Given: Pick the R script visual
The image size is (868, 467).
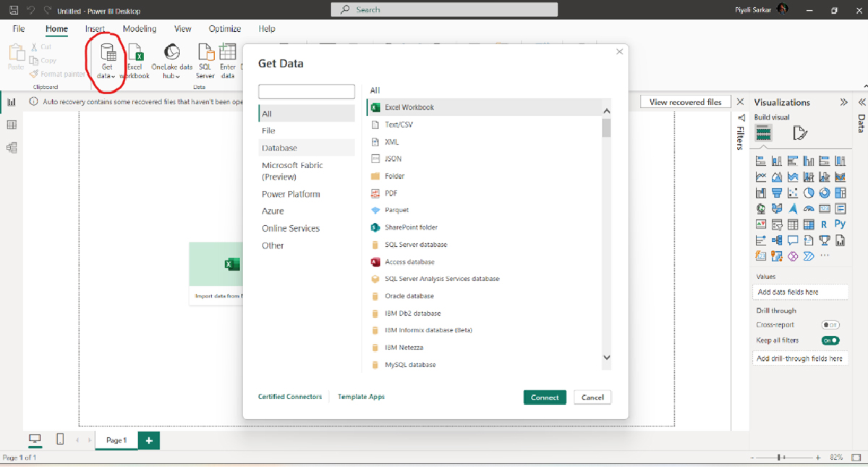Looking at the screenshot, I should (x=825, y=224).
